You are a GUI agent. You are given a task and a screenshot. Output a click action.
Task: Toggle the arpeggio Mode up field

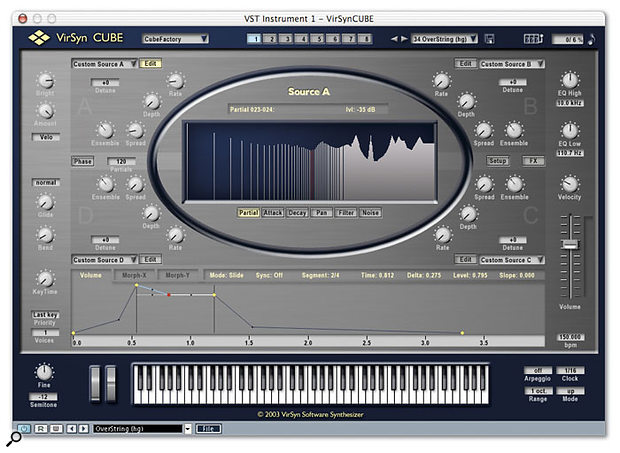pos(570,391)
